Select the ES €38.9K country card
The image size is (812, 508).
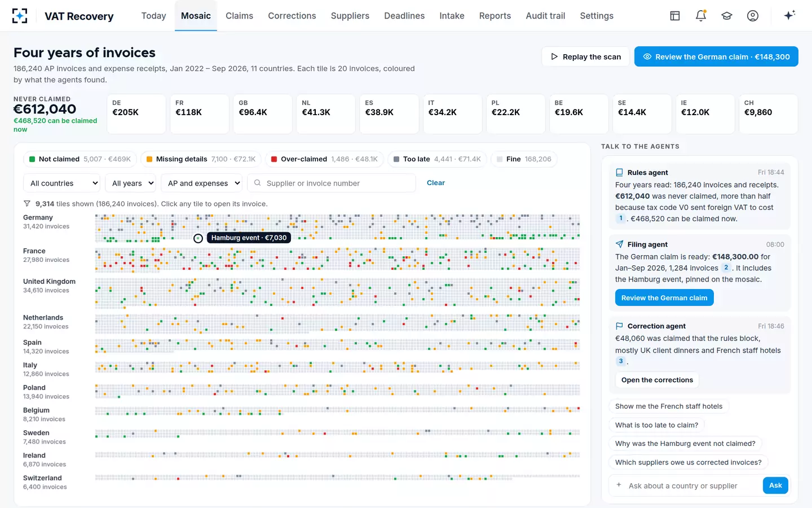(389, 114)
